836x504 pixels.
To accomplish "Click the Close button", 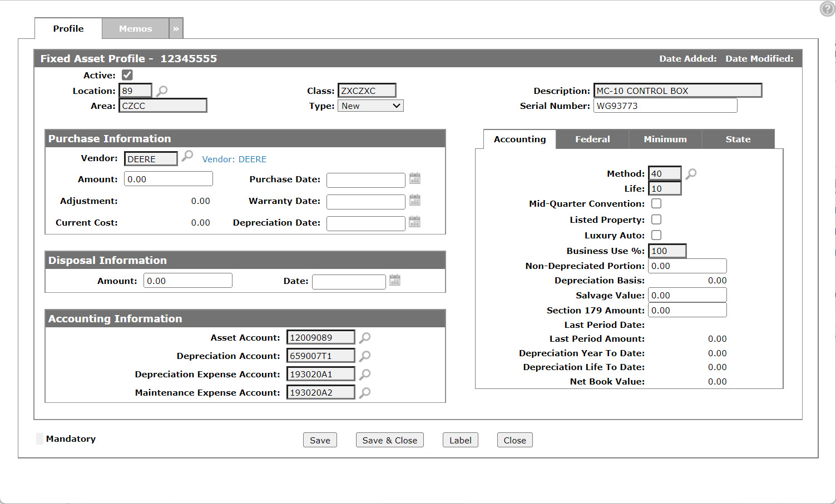I will click(x=515, y=440).
